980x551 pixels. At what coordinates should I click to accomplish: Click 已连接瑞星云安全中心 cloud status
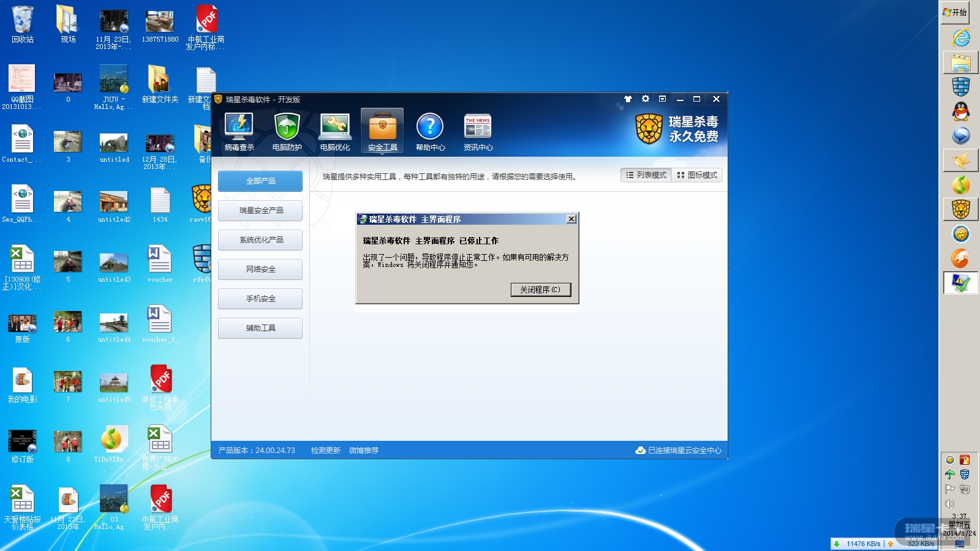point(679,451)
